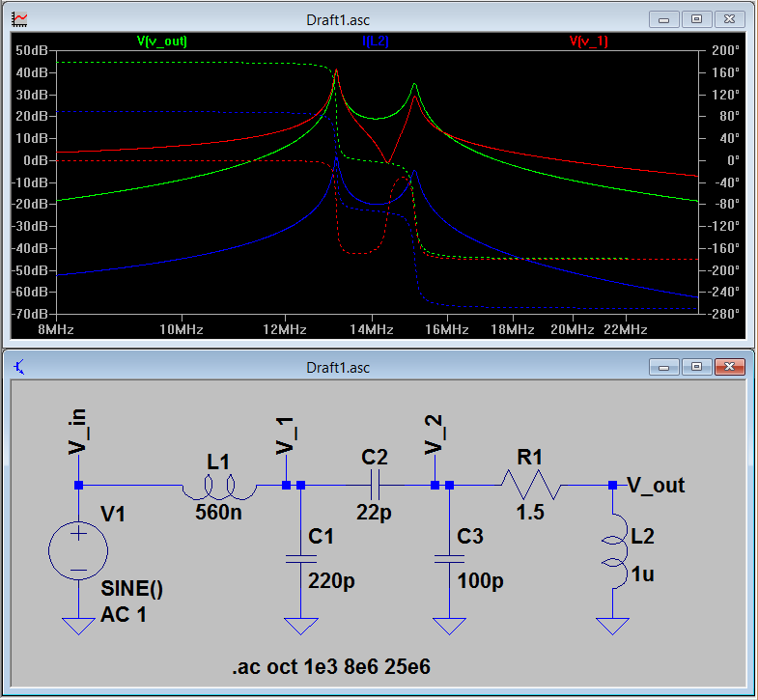Click the 50dB left axis label
The height and width of the screenshot is (700, 758).
pos(32,51)
